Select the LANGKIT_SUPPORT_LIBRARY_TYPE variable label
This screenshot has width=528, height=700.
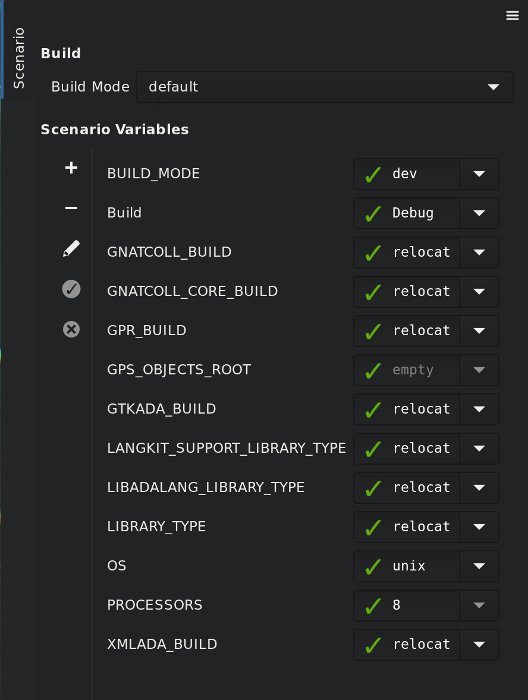coord(226,448)
